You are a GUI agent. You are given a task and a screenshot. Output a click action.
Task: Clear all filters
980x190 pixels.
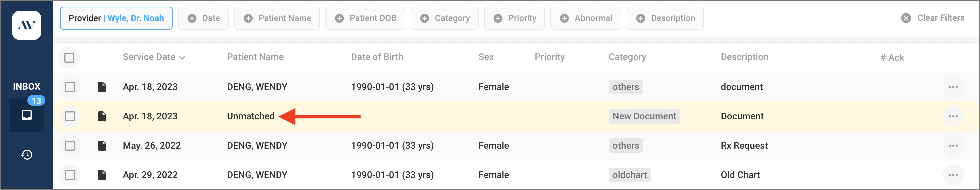(933, 18)
